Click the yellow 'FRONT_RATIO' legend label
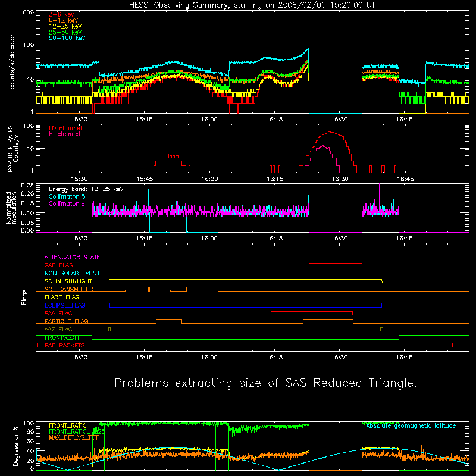476x476 pixels. 68,425
